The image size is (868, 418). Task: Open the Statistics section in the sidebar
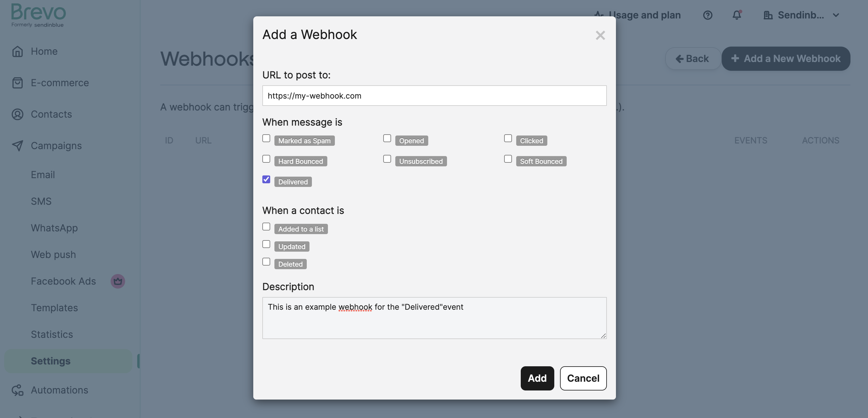(52, 334)
